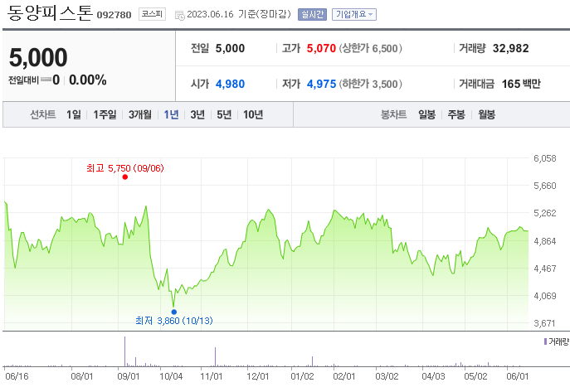Click the stock code 092780
570x392 pixels.
point(114,15)
